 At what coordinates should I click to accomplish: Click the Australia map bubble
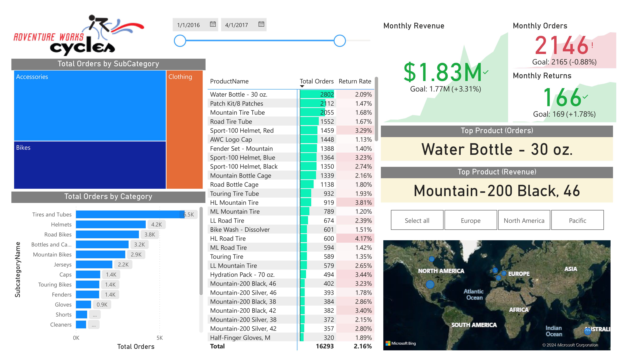pyautogui.click(x=587, y=331)
